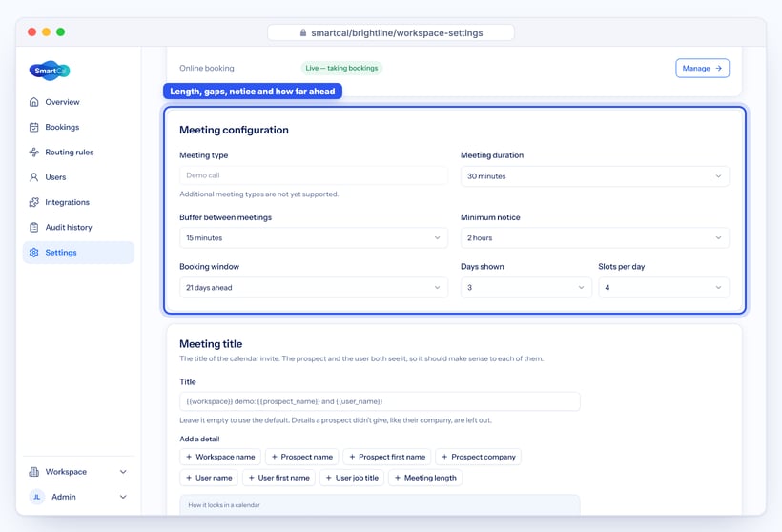Click the lock icon in address bar
This screenshot has width=782, height=532.
pyautogui.click(x=302, y=33)
